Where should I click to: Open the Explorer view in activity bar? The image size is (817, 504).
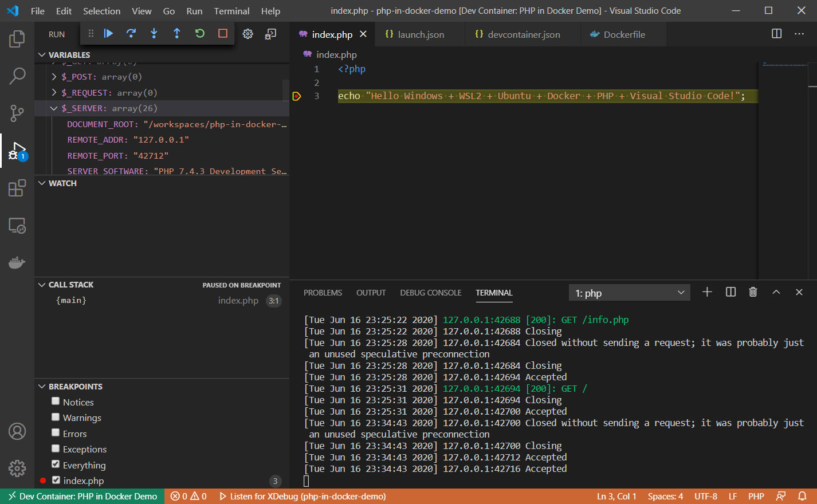pos(17,39)
